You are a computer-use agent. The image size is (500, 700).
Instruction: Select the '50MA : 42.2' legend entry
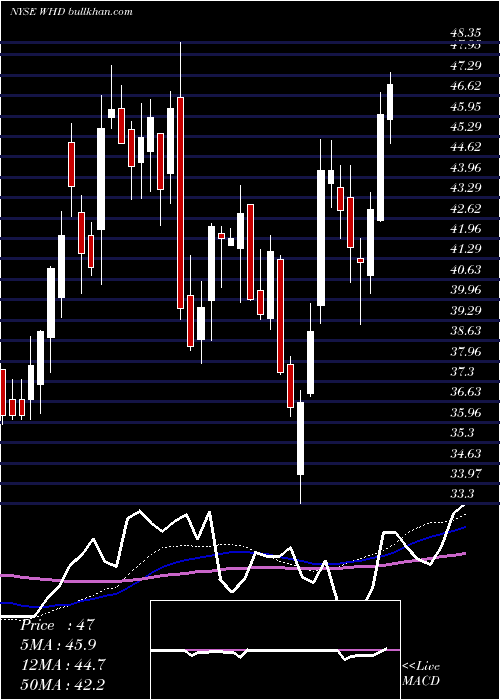tap(62, 684)
